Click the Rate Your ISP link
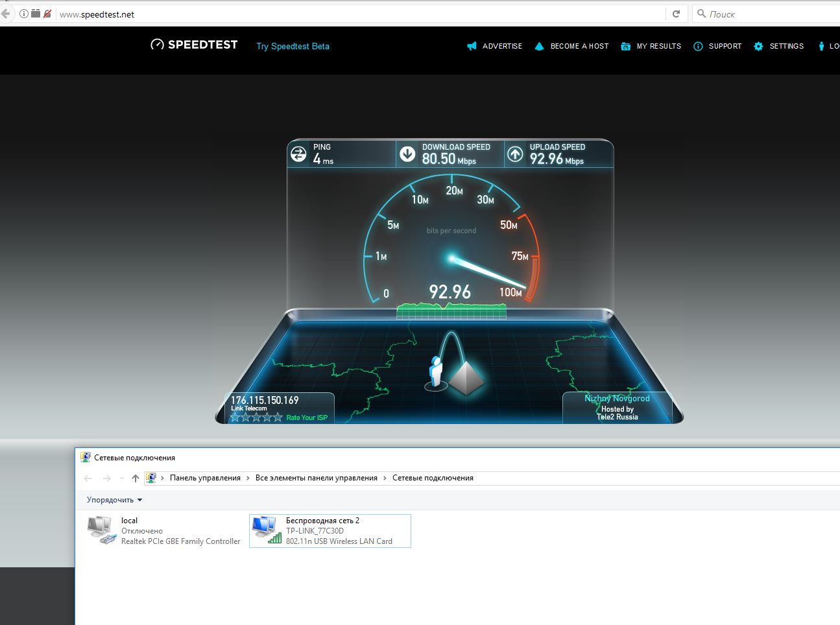Viewport: 840px width, 625px height. click(307, 418)
